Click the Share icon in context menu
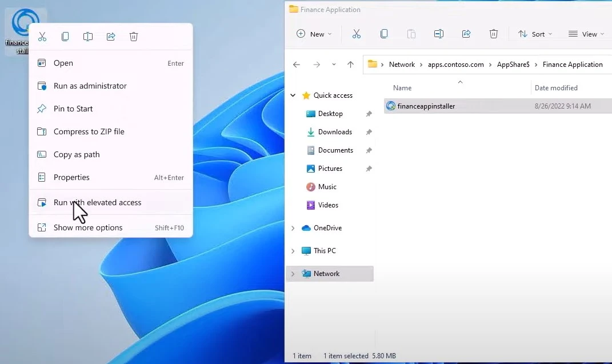Viewport: 612px width, 364px height. (x=111, y=37)
